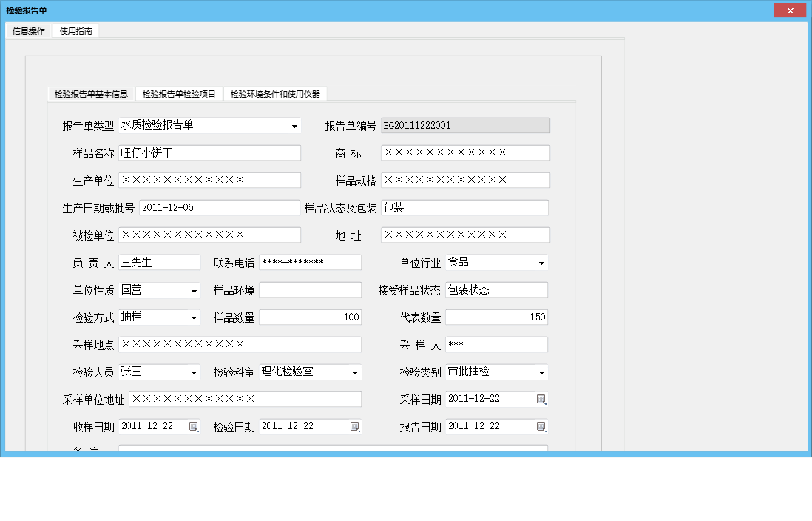Expand the 检验科室 dropdown showing 理化检验室
Viewport: 812px width, 521px height.
pyautogui.click(x=355, y=372)
